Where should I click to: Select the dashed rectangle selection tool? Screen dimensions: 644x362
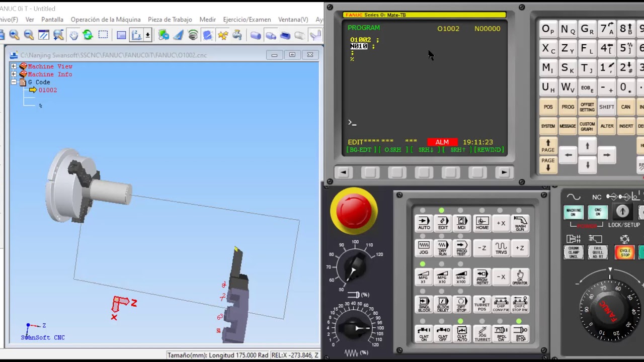pos(103,35)
